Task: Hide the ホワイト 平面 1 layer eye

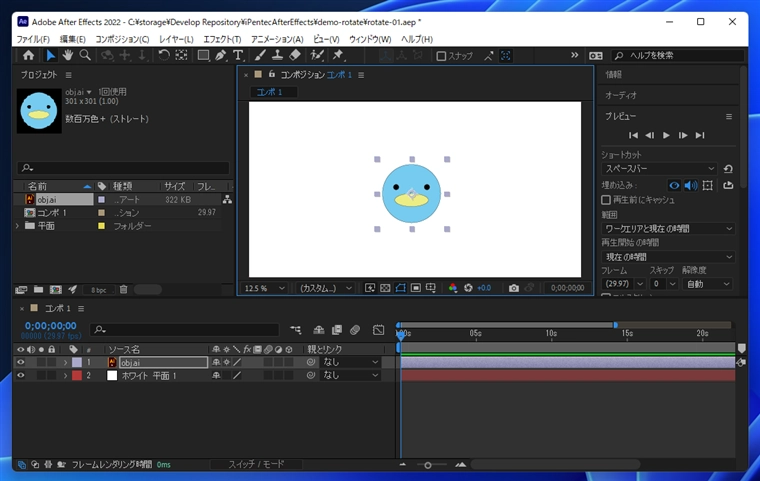Action: pos(20,375)
